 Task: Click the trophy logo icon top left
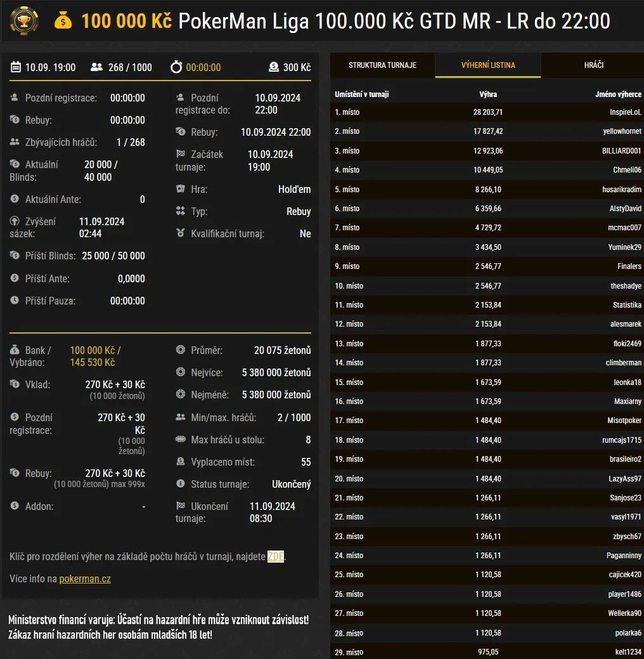tap(24, 20)
